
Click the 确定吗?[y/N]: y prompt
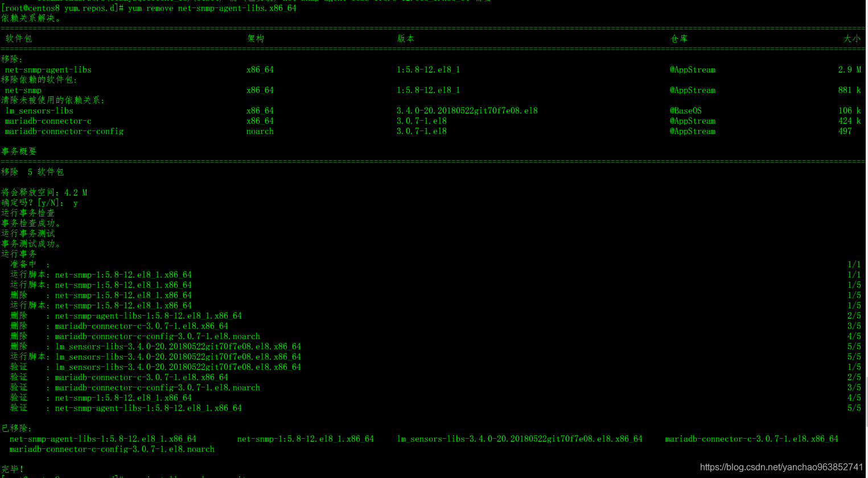coord(39,203)
